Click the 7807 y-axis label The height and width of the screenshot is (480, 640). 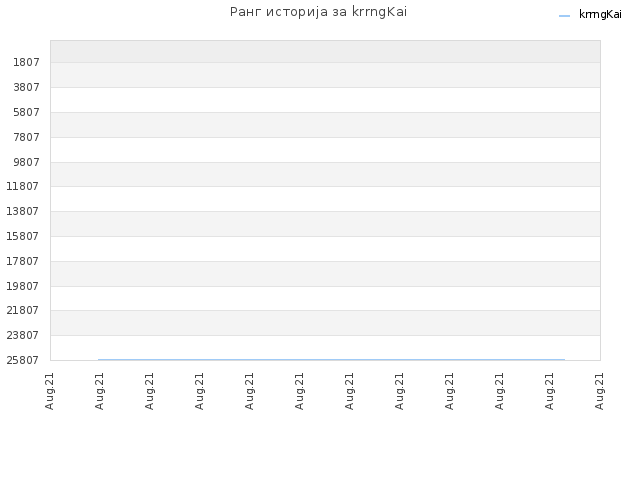click(x=26, y=137)
